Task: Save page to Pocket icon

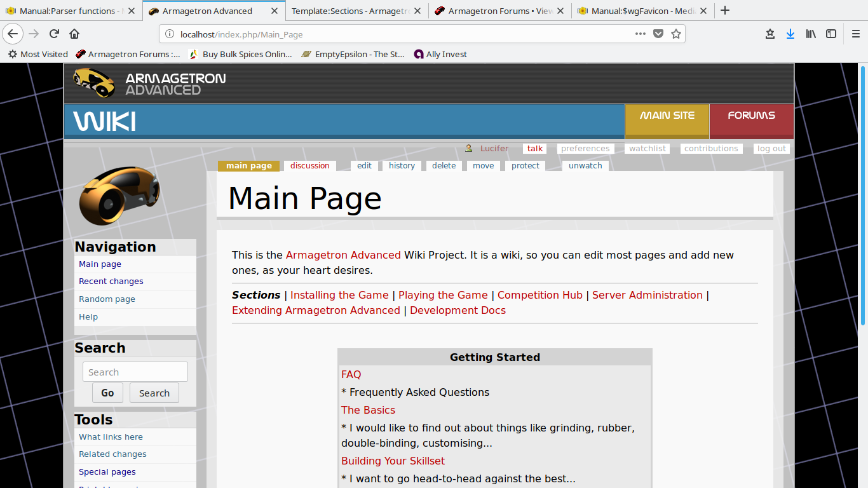Action: (x=658, y=34)
